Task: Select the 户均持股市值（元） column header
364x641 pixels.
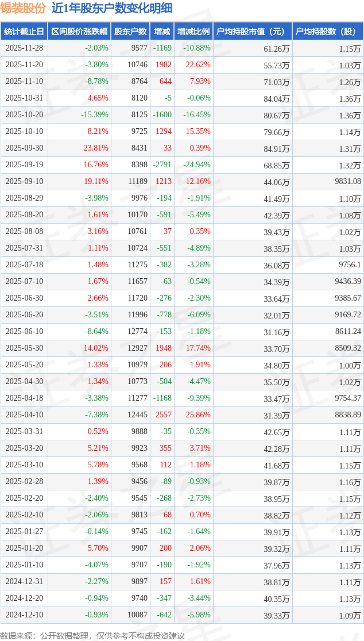Action: (253, 32)
